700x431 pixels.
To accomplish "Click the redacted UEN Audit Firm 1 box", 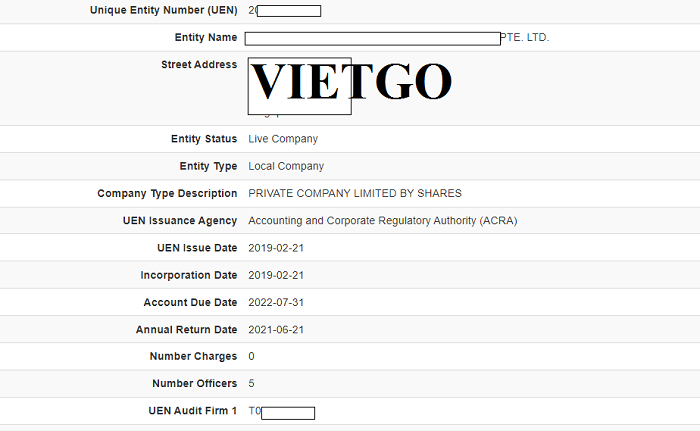I will [x=288, y=413].
